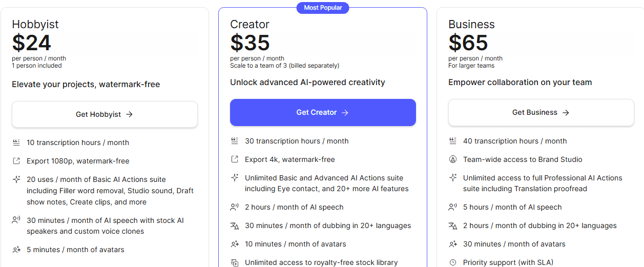Click transcription icon beside 40 transcription hours
The image size is (644, 267).
453,141
